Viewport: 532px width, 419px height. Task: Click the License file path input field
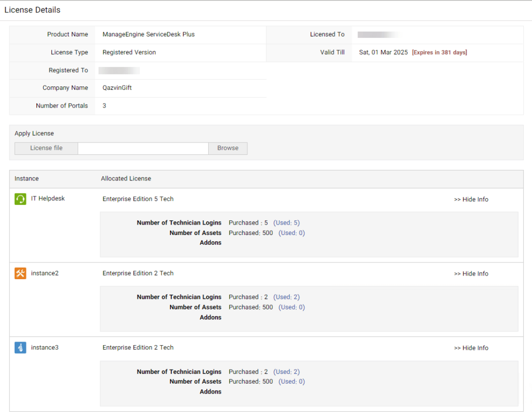(x=143, y=148)
